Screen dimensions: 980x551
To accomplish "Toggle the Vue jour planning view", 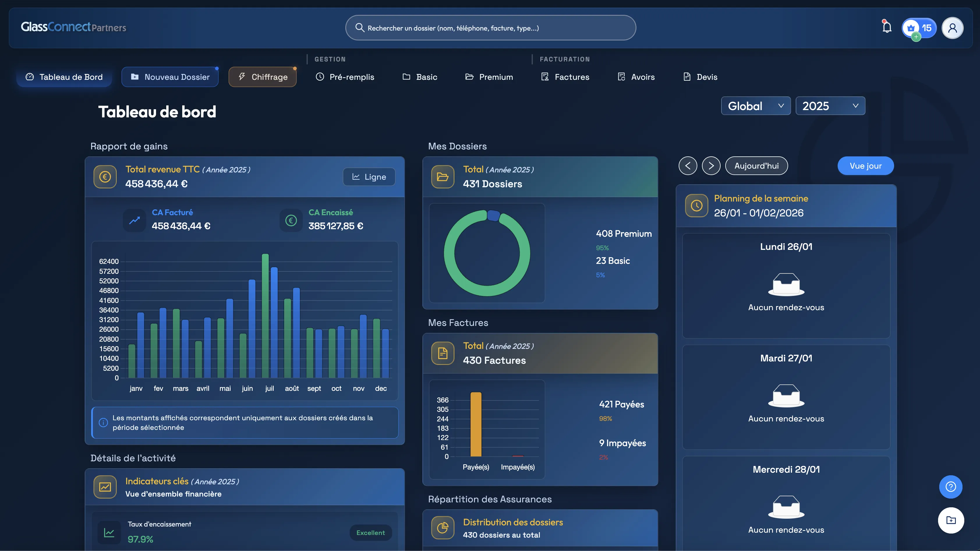I will click(866, 166).
